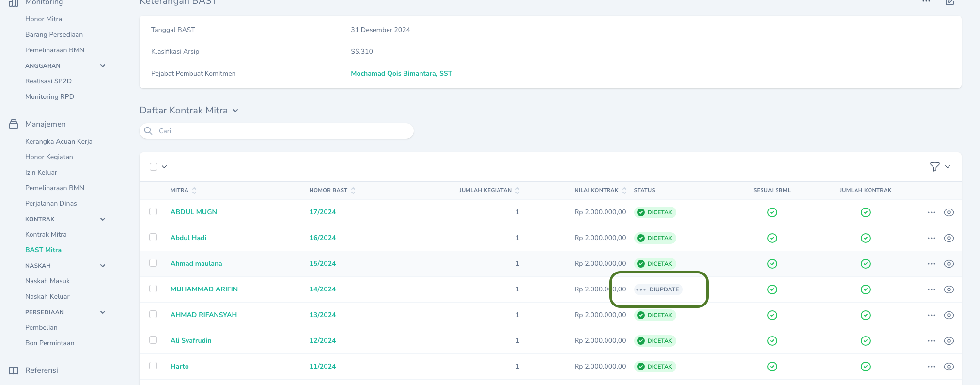Open ABDUL MUGNI mitra link
This screenshot has height=385, width=980.
tap(195, 212)
